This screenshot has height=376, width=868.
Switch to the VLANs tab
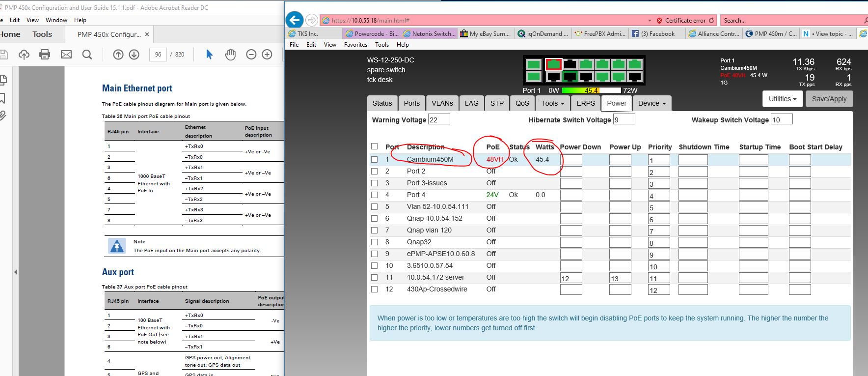(x=442, y=103)
